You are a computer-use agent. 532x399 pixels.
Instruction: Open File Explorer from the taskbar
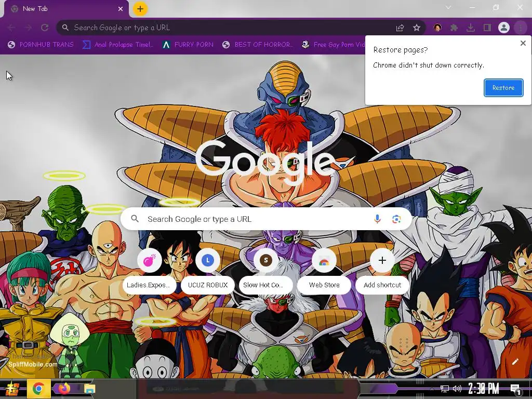90,389
